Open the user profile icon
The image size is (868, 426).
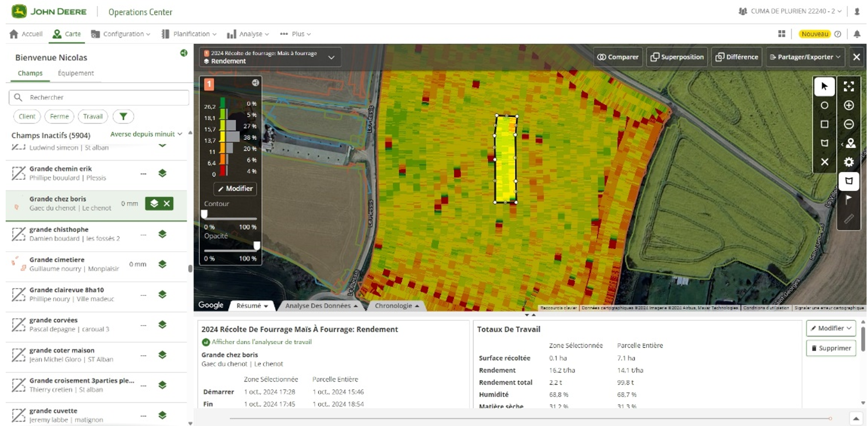(x=857, y=12)
